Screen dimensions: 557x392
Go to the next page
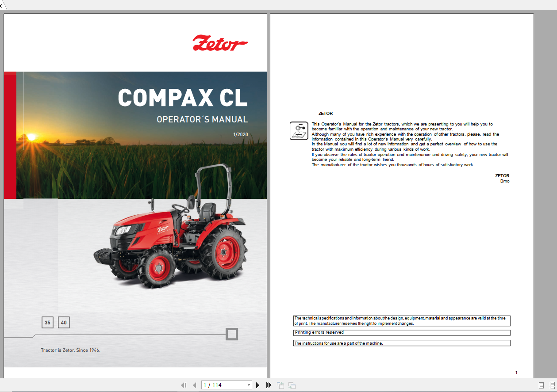tap(258, 385)
